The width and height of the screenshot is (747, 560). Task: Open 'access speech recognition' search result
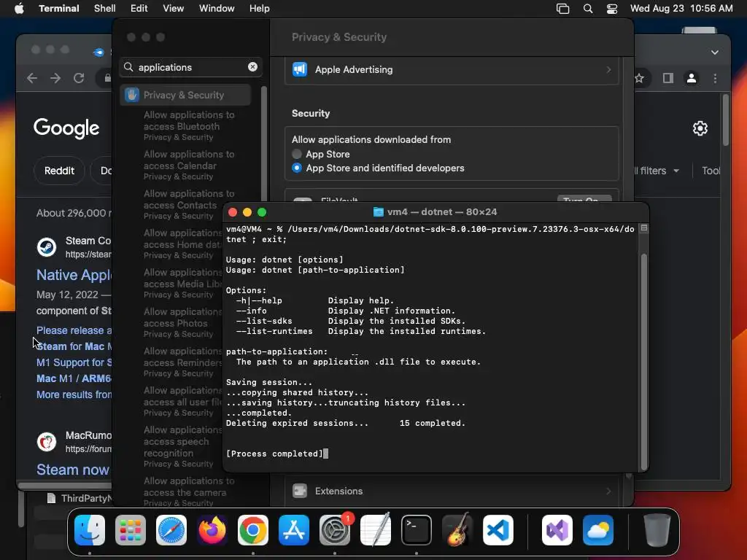(182, 447)
